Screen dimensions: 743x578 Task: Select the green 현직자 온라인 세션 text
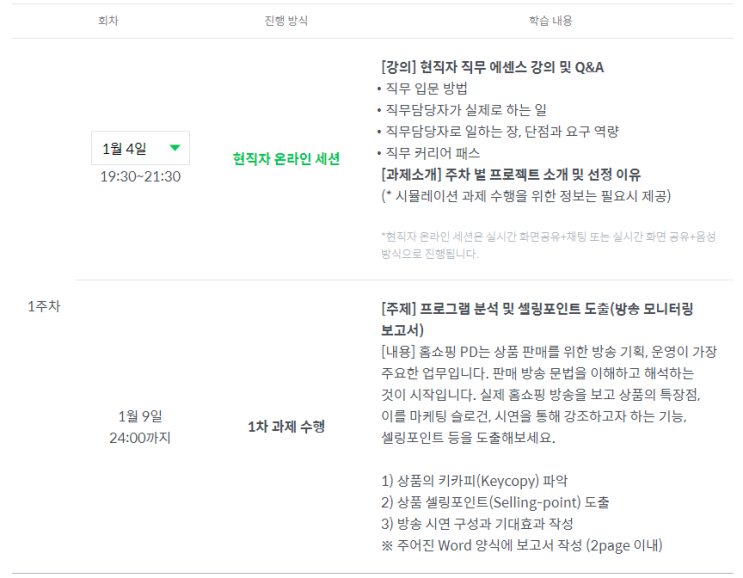pos(286,158)
